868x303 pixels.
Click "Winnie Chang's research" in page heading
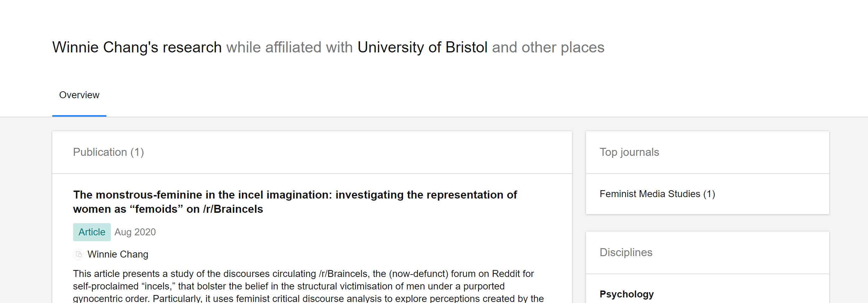[x=137, y=48]
